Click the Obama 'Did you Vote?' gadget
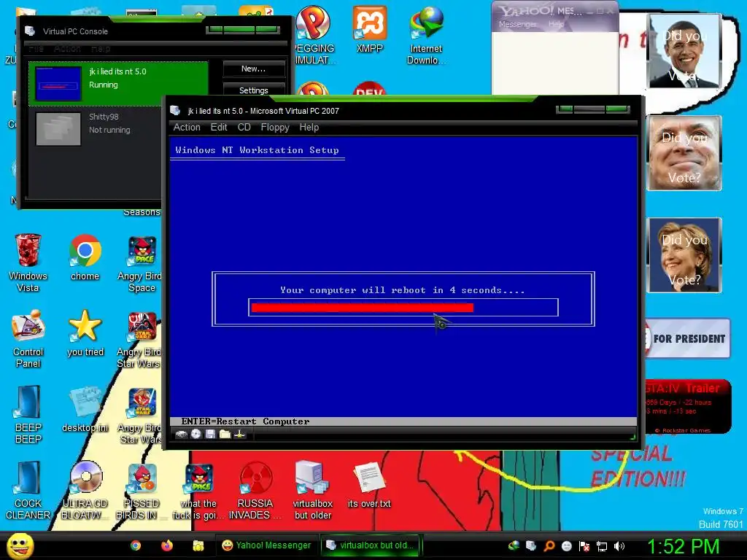 pyautogui.click(x=684, y=51)
